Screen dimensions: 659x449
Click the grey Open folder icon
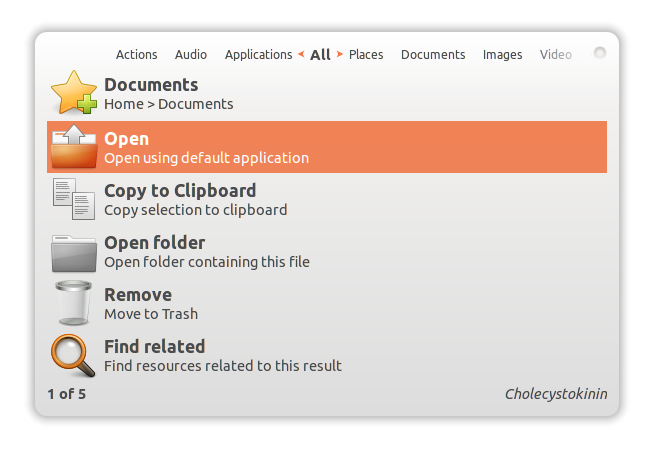coord(73,252)
